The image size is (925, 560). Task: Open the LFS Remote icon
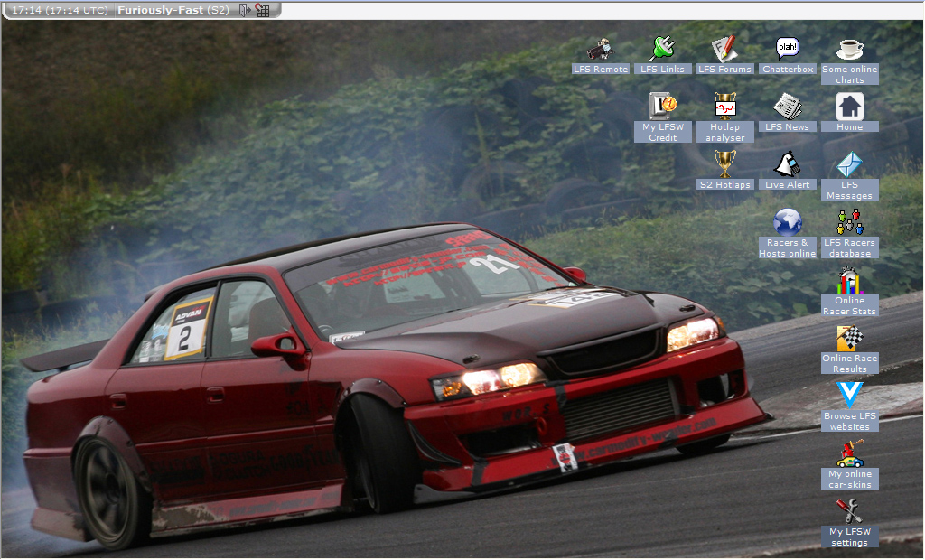601,49
